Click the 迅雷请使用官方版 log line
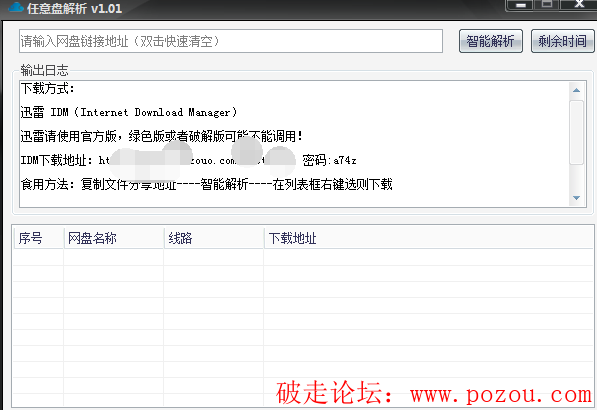 [x=162, y=136]
